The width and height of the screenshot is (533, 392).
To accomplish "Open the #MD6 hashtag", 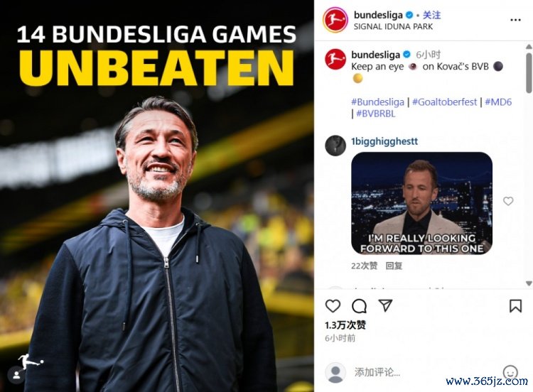I will click(498, 102).
